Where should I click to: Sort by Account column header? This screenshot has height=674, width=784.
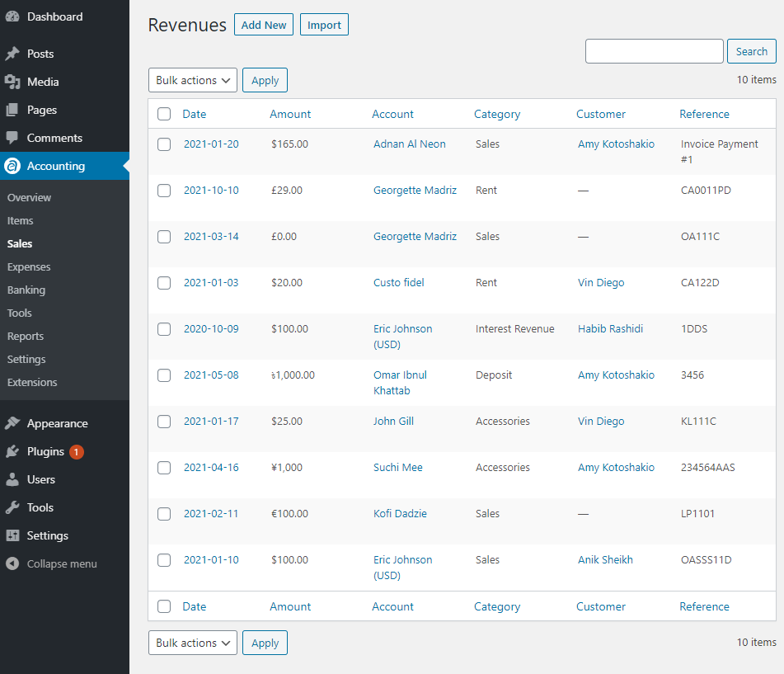click(x=392, y=114)
